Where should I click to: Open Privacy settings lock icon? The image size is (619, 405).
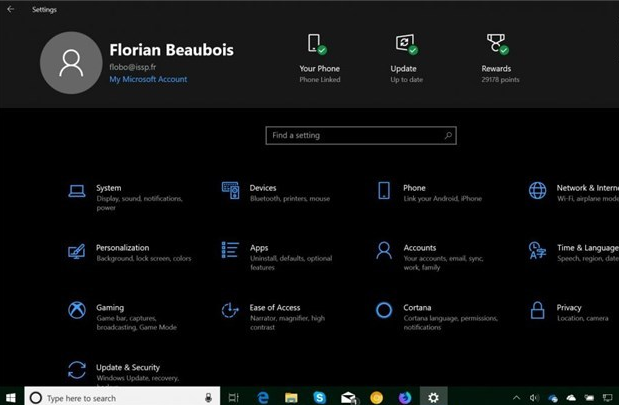tap(537, 310)
